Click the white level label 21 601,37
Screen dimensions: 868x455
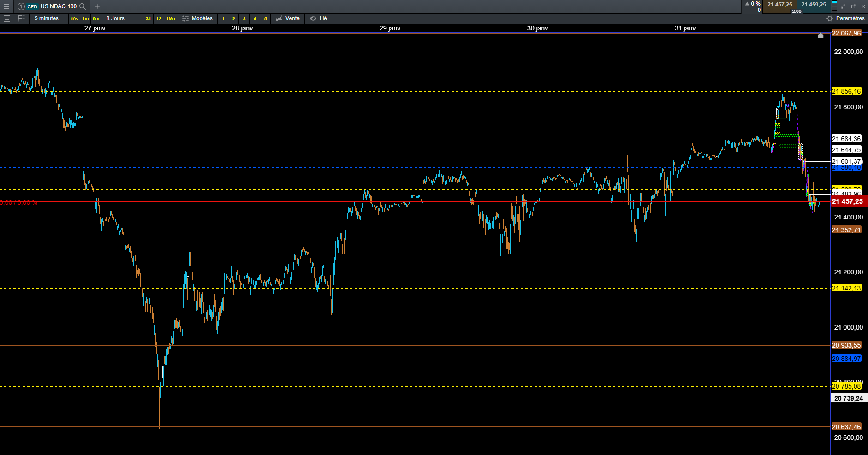click(x=846, y=161)
